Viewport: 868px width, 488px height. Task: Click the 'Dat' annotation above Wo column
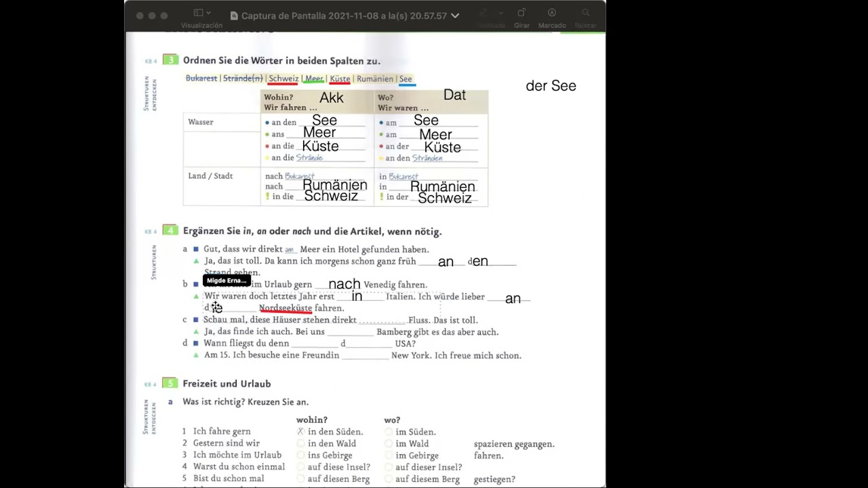click(x=454, y=95)
